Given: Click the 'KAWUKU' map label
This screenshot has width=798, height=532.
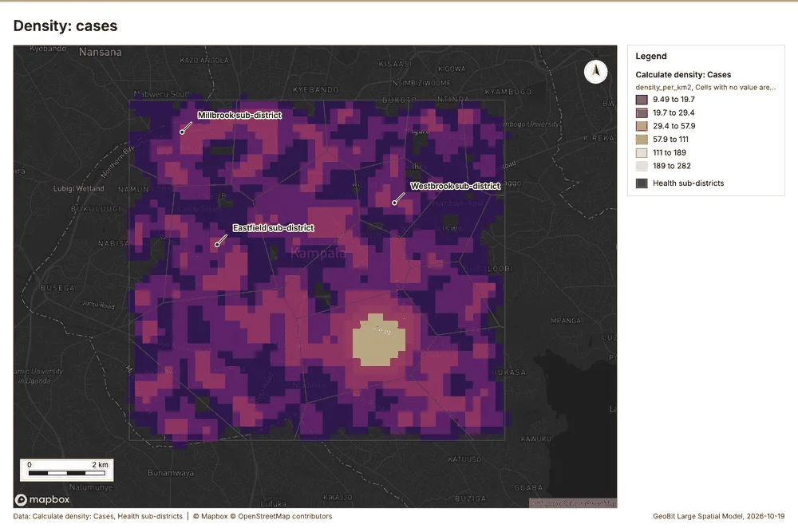Looking at the screenshot, I should (536, 439).
